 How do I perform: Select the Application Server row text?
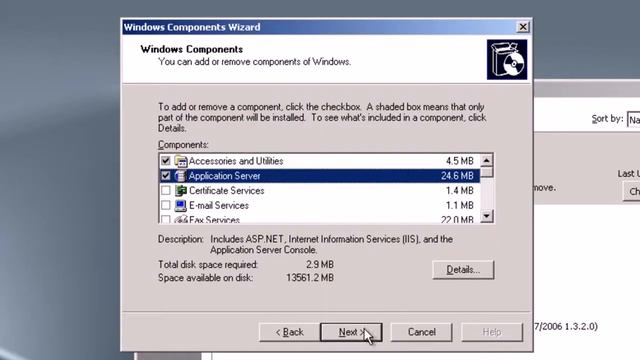pos(224,176)
